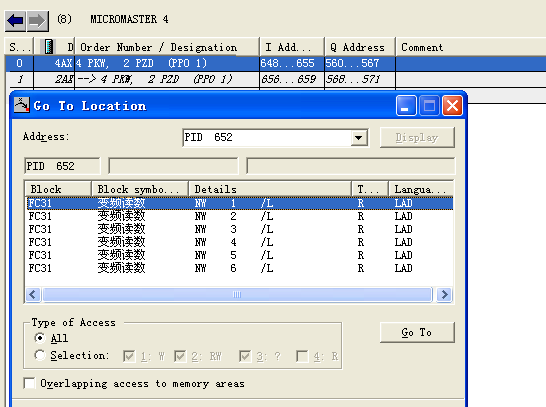Viewport: 546px width, 407px height.
Task: Toggle the 2: RW access checkbox
Action: tap(180, 356)
